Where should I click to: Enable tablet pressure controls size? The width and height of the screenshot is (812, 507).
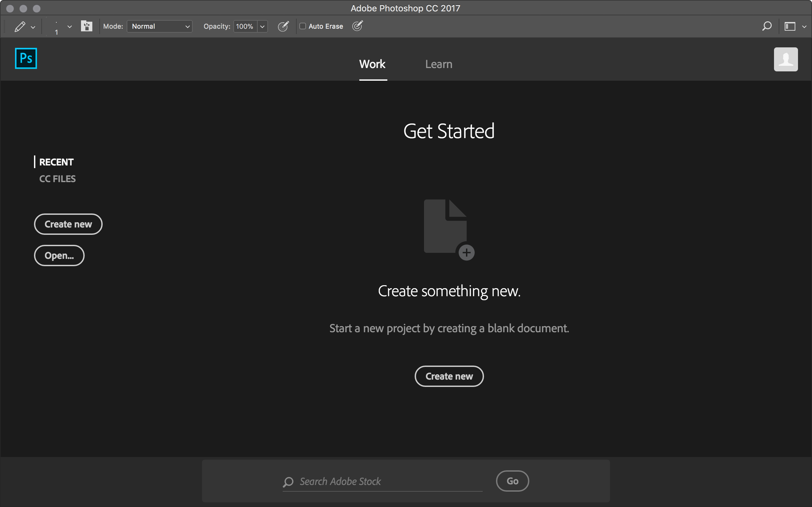357,26
